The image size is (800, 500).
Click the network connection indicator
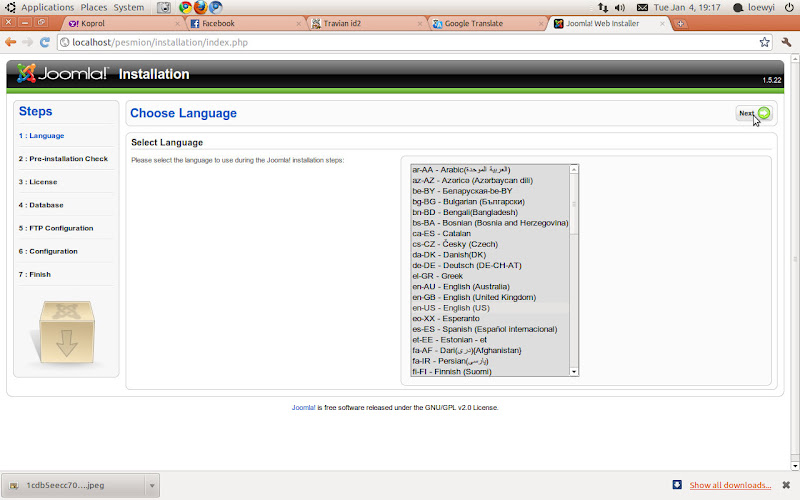603,7
